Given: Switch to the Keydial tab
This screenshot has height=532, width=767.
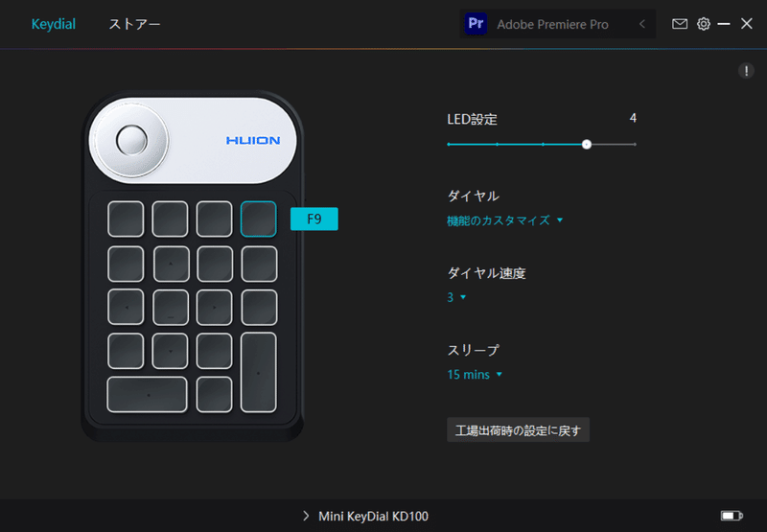Looking at the screenshot, I should tap(54, 24).
